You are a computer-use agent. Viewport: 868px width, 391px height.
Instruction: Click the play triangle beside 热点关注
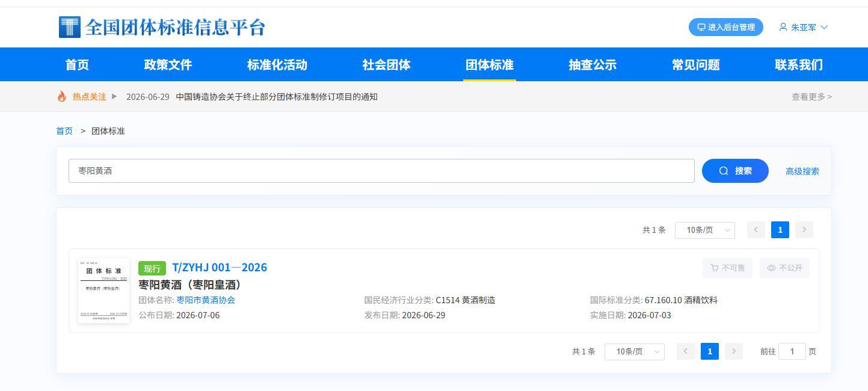coord(114,96)
